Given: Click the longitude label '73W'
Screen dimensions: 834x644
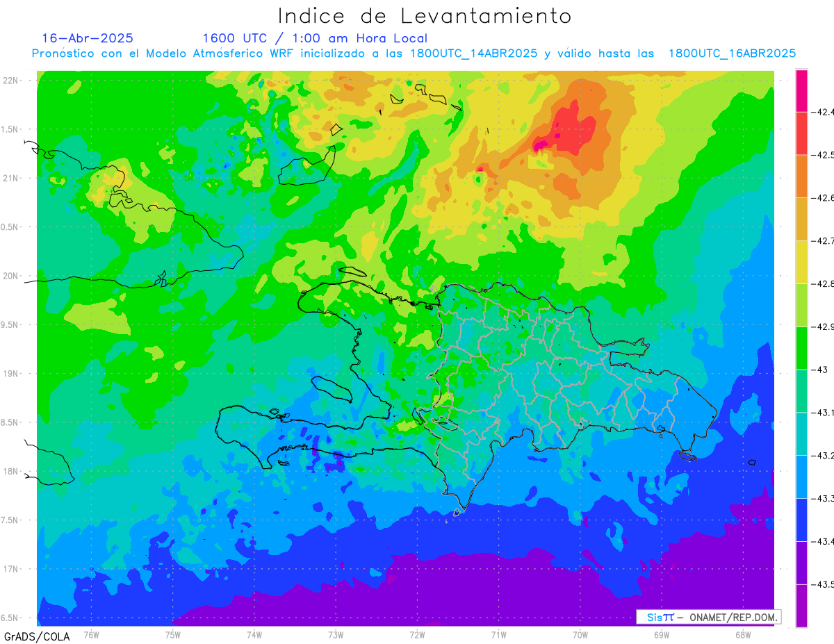Looking at the screenshot, I should [x=336, y=635].
